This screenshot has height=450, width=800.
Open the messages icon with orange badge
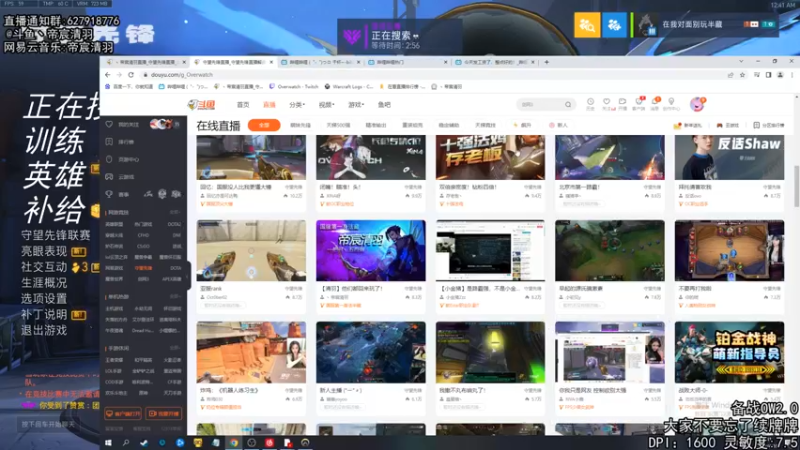click(x=655, y=104)
